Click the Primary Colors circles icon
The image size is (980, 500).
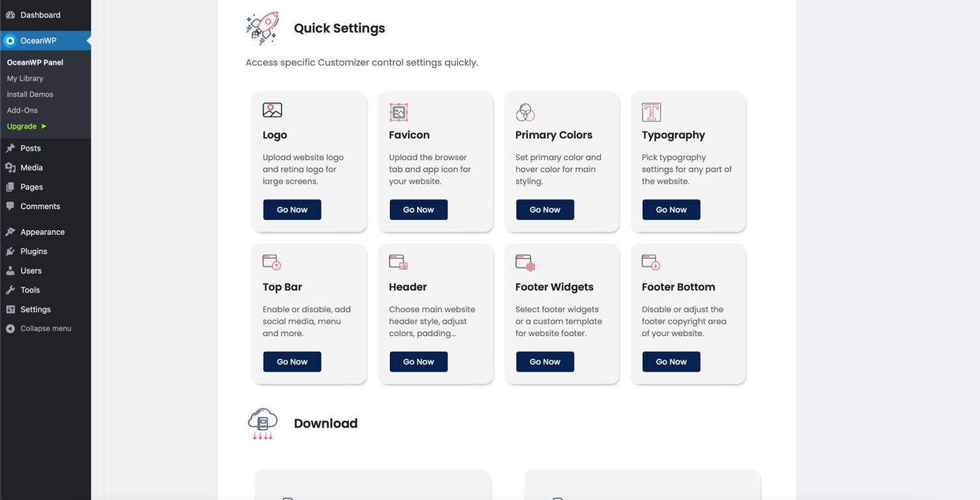tap(524, 112)
